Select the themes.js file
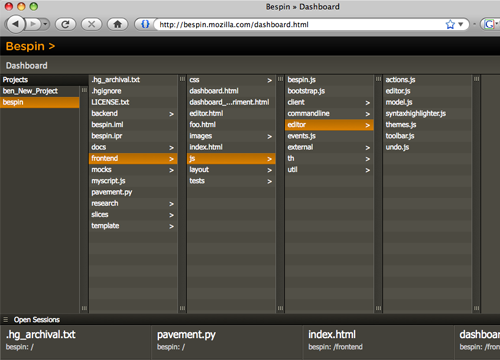The height and width of the screenshot is (360, 500). tap(427, 125)
